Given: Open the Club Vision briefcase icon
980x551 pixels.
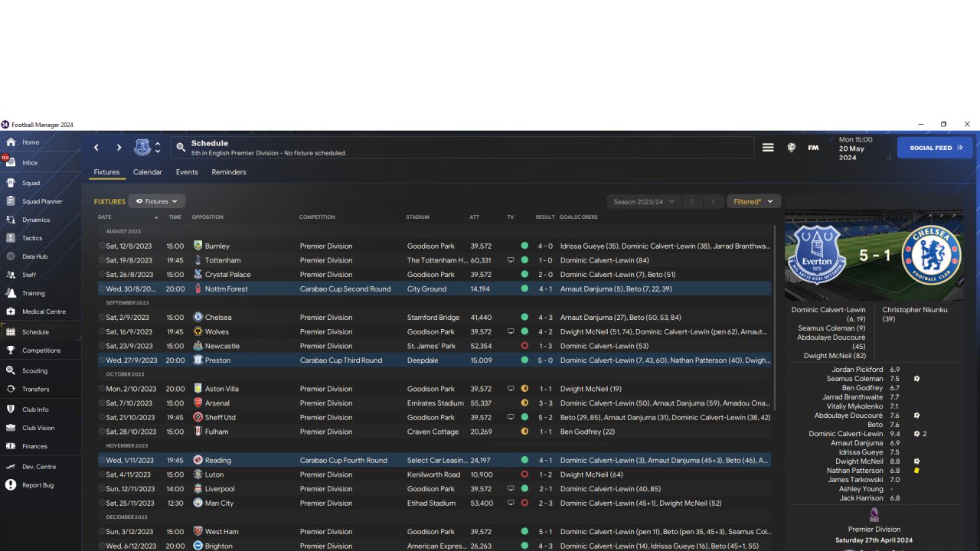Looking at the screenshot, I should pyautogui.click(x=11, y=428).
